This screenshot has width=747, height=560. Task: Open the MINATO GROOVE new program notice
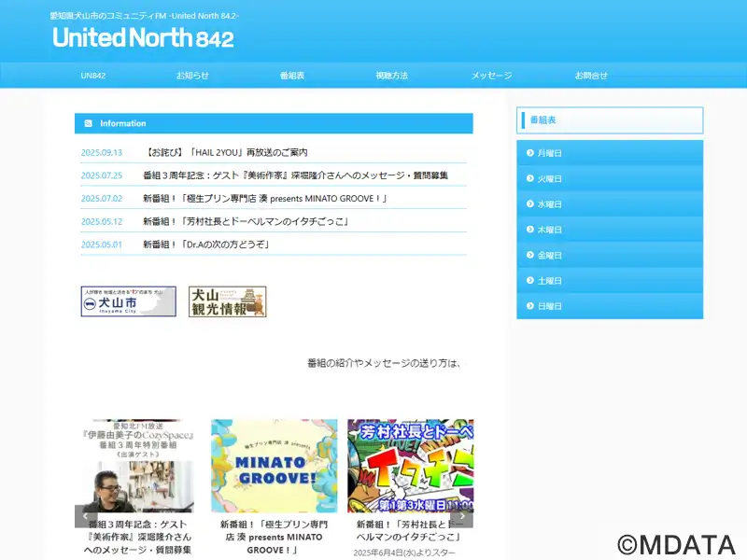pos(265,199)
